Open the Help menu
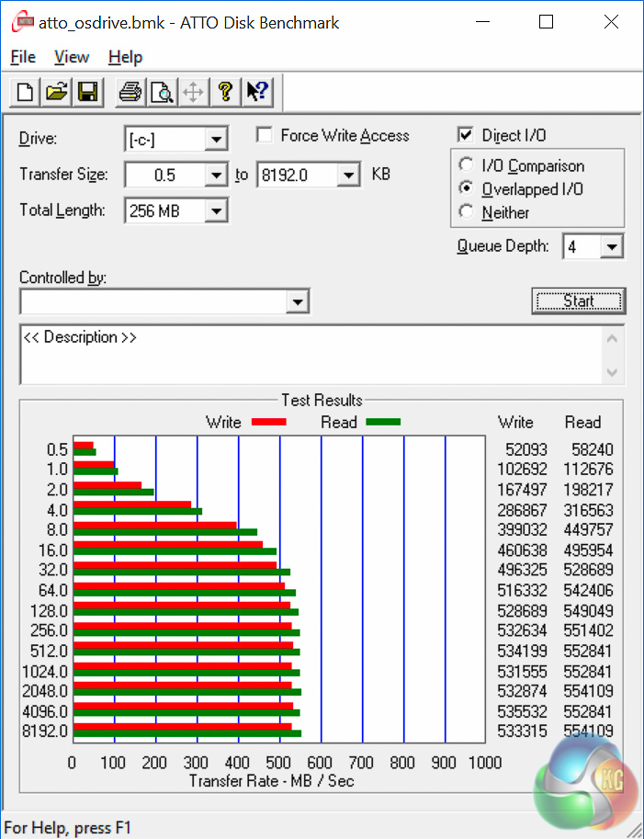 coord(125,57)
